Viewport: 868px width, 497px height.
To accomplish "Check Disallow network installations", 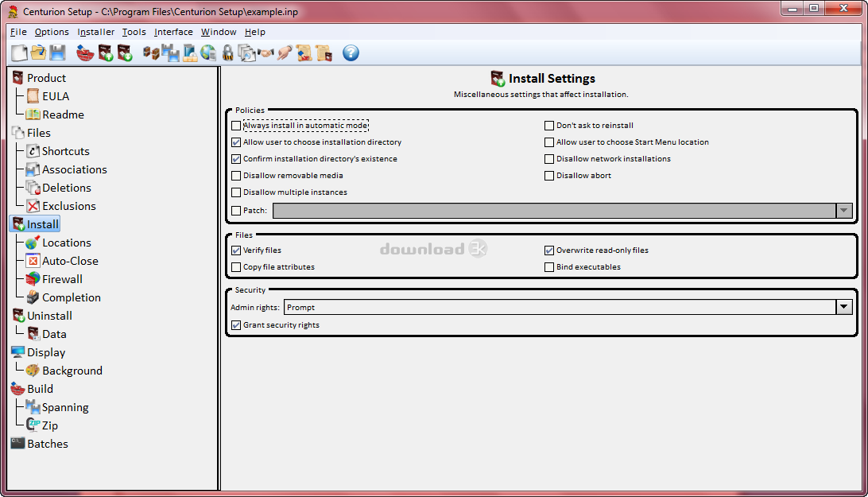I will 549,159.
